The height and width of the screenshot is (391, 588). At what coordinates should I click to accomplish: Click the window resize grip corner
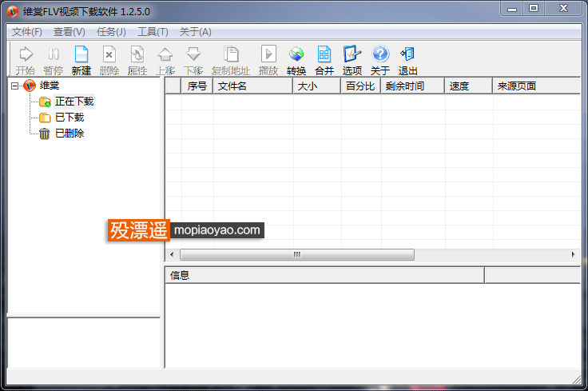coord(577,380)
